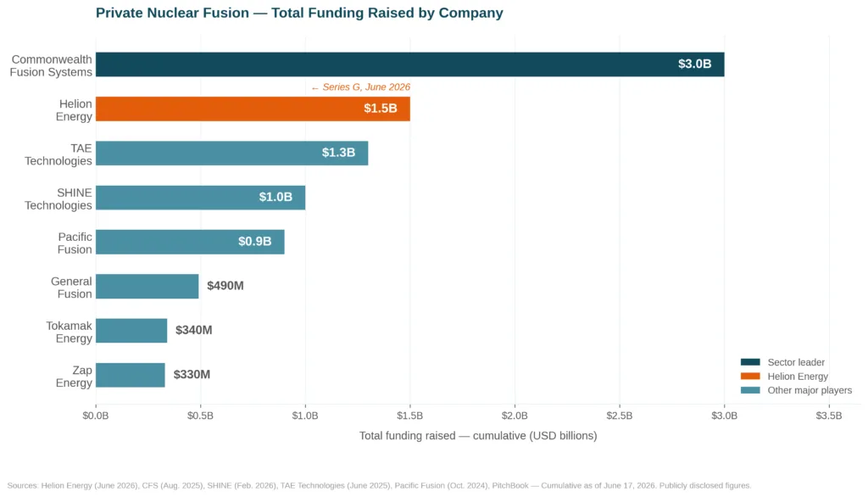Click the Commonwealth Fusion Systems $3.0B bar
The height and width of the screenshot is (497, 868).
409,64
